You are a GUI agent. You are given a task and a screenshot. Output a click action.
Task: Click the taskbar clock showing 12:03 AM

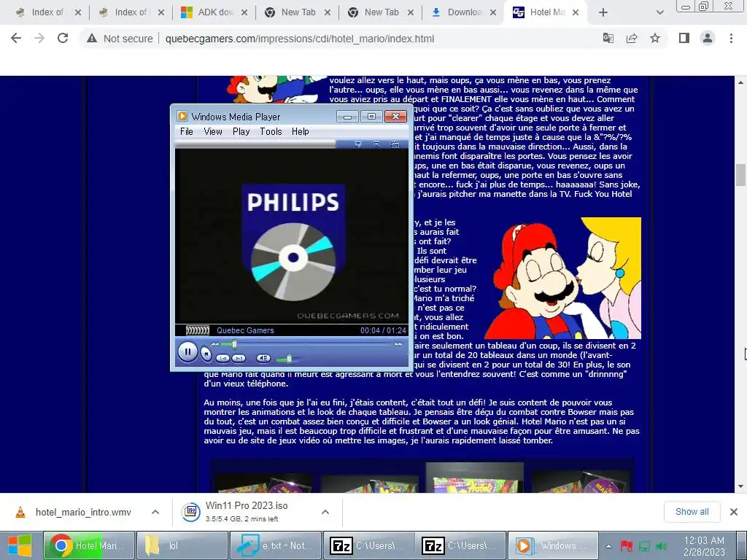click(x=704, y=545)
